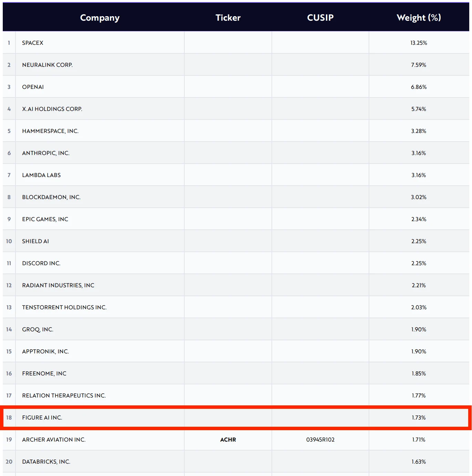Viewport: 472px width, 476px height.
Task: Select TENSTORRENT HOLDINGS INC. name
Action: pos(64,307)
